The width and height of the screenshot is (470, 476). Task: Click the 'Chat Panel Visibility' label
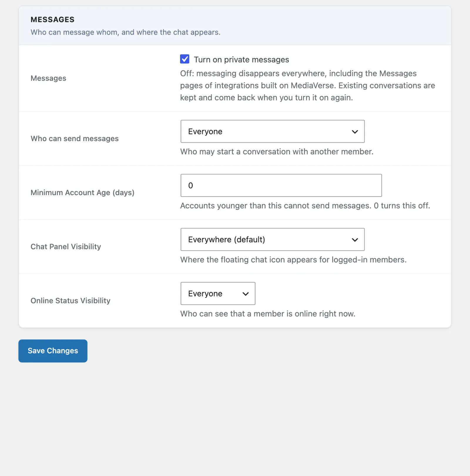pos(66,247)
